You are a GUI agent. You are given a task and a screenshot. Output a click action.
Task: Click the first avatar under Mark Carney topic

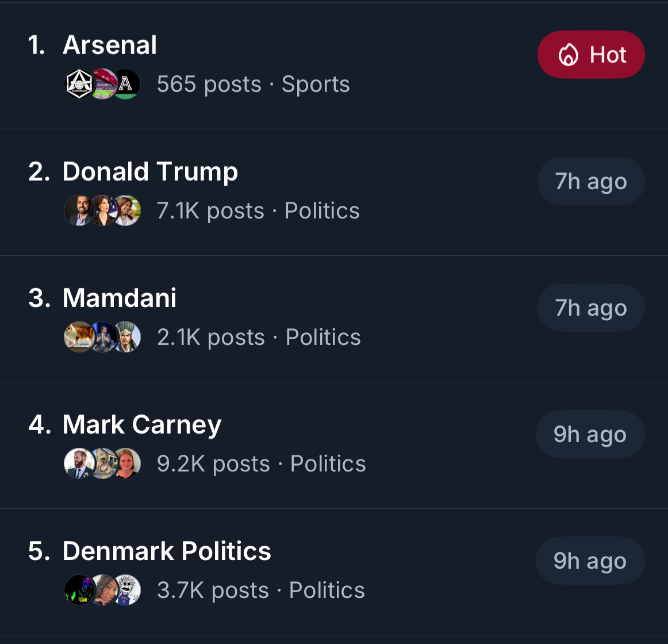pyautogui.click(x=79, y=464)
